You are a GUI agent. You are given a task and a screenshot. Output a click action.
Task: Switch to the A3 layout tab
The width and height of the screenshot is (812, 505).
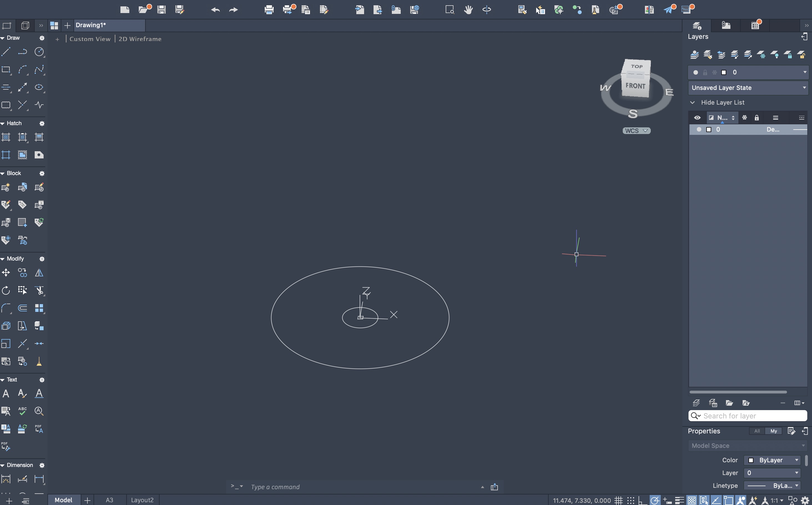pos(110,500)
